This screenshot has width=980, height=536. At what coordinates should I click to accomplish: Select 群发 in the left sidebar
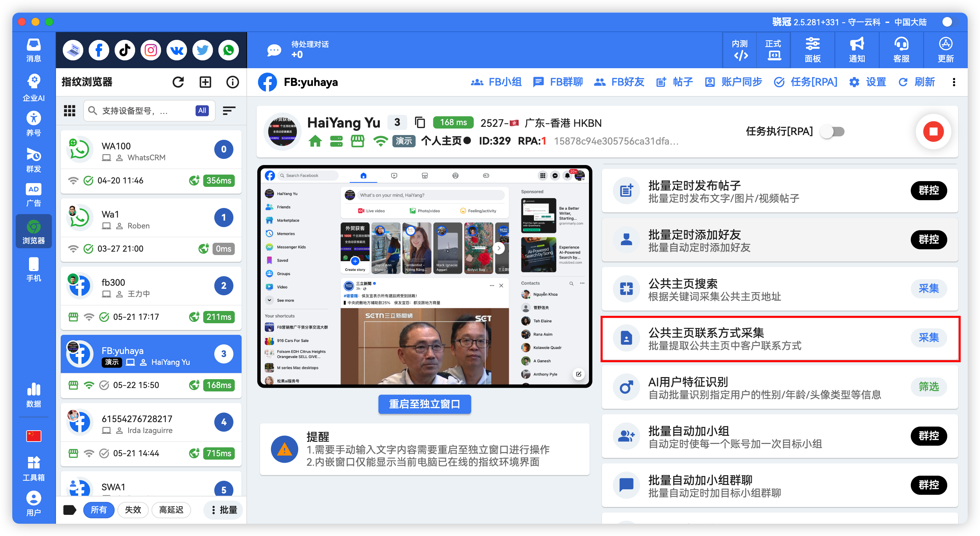(x=33, y=160)
